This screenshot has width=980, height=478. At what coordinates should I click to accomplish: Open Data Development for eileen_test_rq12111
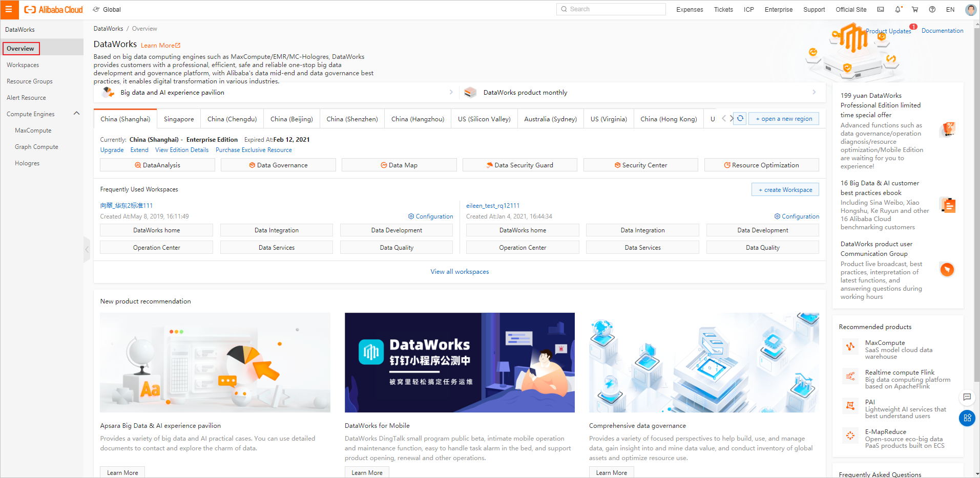pyautogui.click(x=762, y=230)
